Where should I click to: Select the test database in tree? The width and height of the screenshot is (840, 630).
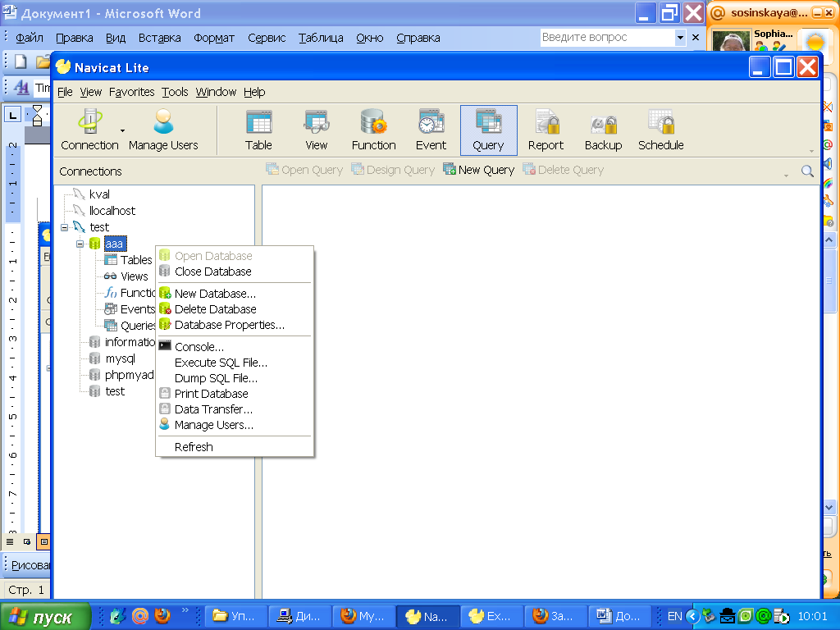click(x=115, y=391)
